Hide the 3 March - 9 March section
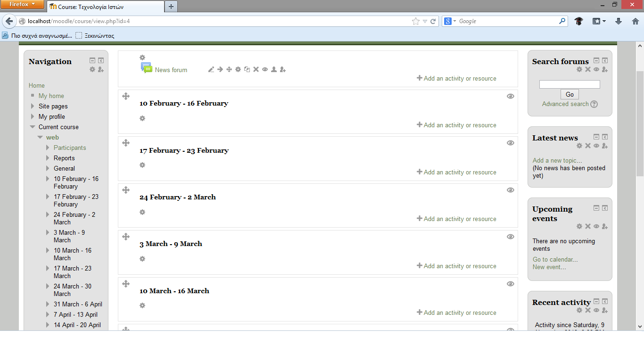 pos(510,237)
